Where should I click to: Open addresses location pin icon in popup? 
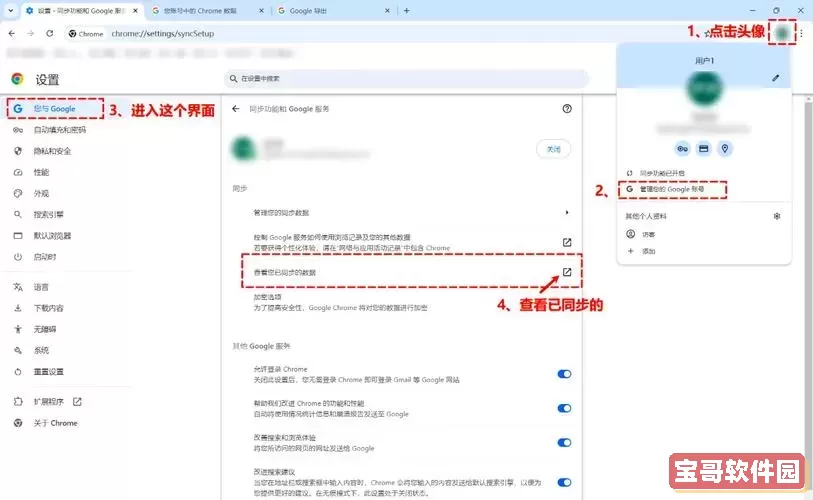tap(725, 149)
